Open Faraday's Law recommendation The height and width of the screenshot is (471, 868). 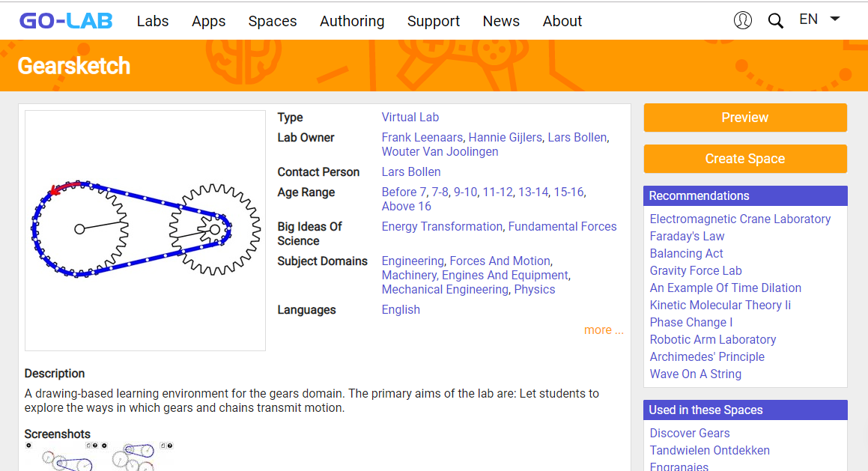(x=687, y=237)
